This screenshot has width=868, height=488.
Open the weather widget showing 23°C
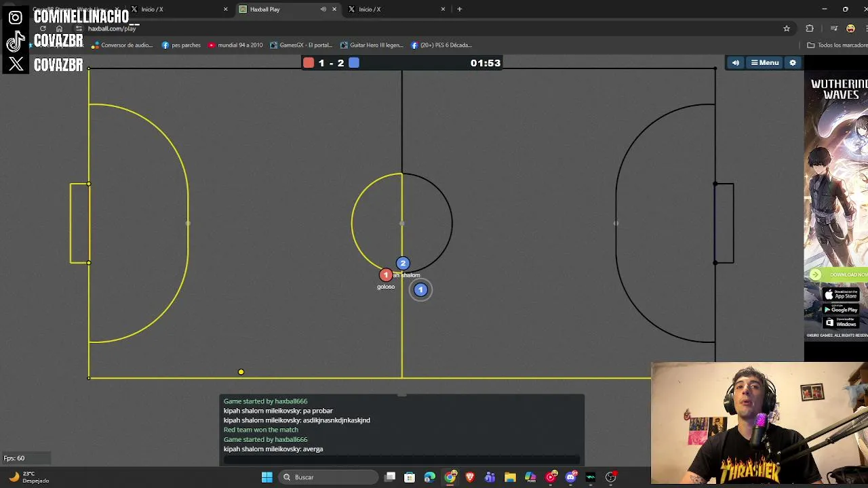click(28, 477)
